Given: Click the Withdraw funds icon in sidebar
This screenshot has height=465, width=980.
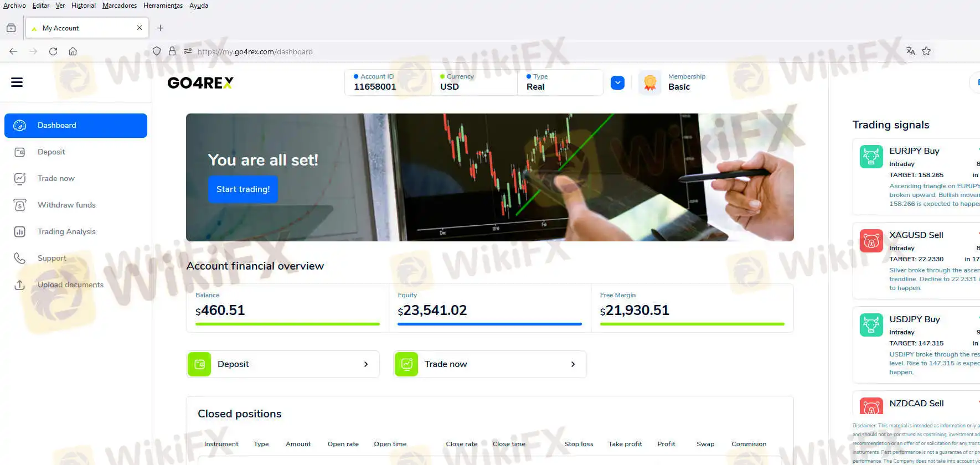Looking at the screenshot, I should click(x=19, y=205).
